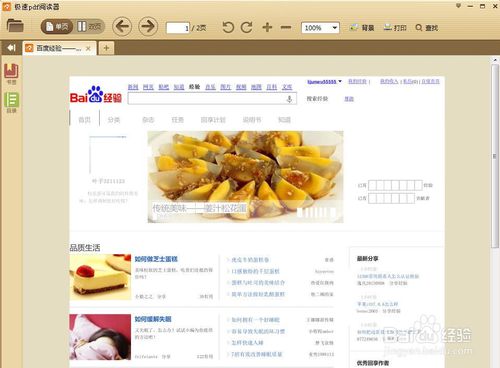Rotate the page clockwise
The width and height of the screenshot is (500, 368).
point(247,27)
